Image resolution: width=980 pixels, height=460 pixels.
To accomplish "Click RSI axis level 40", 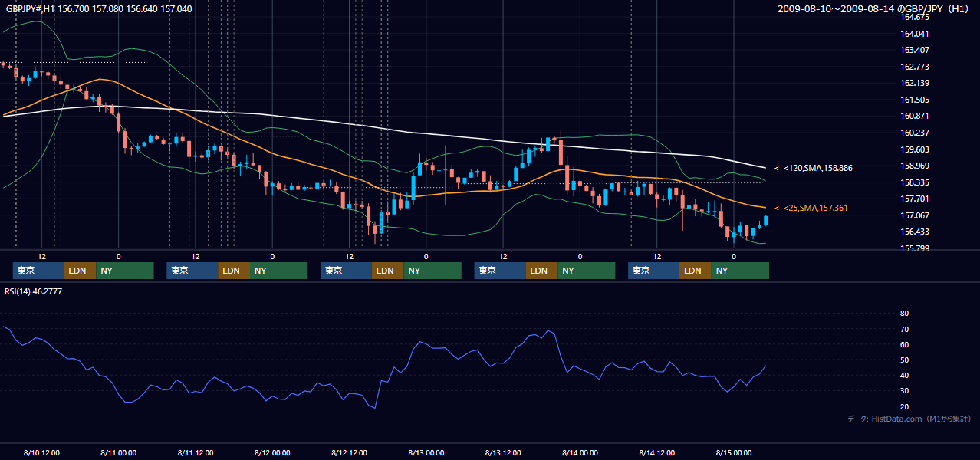I will tap(904, 375).
